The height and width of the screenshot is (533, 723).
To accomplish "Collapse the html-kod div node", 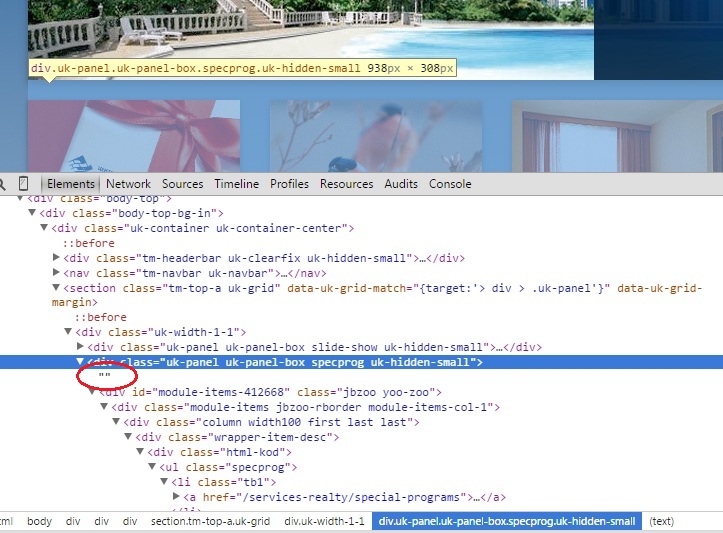I will pyautogui.click(x=140, y=451).
